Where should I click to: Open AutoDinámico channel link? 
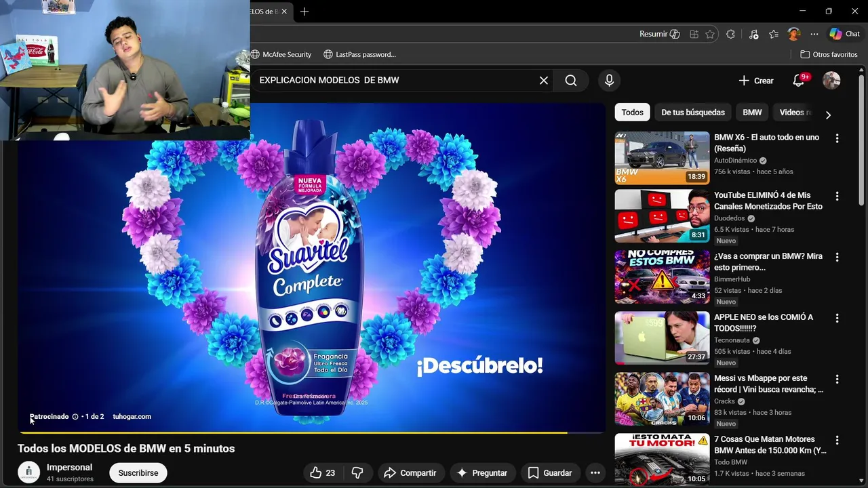[x=735, y=161]
